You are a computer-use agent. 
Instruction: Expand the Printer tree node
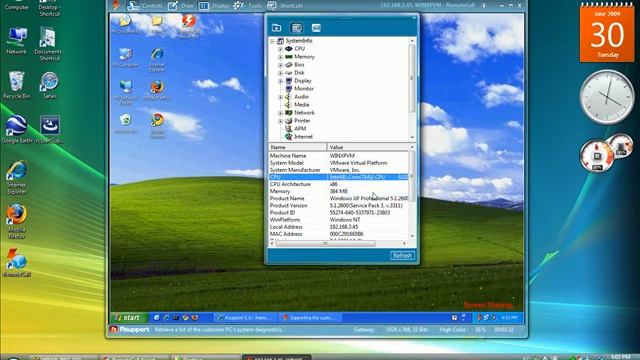coord(280,121)
